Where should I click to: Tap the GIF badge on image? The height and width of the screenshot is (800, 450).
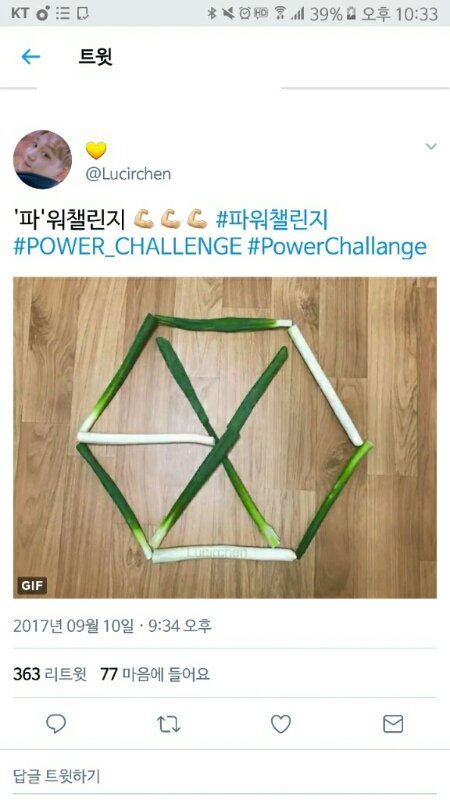coord(32,585)
